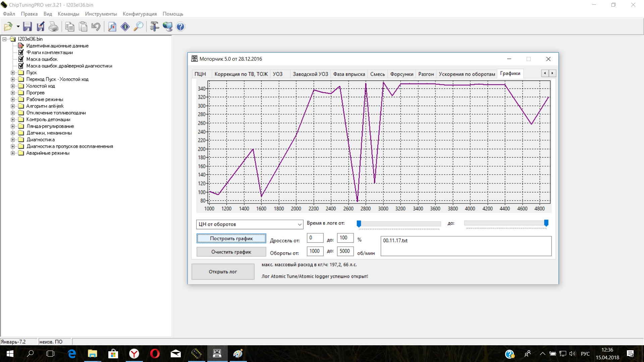Viewport: 644px width, 362px height.
Task: Click the blue diamond info icon
Action: coord(125,26)
